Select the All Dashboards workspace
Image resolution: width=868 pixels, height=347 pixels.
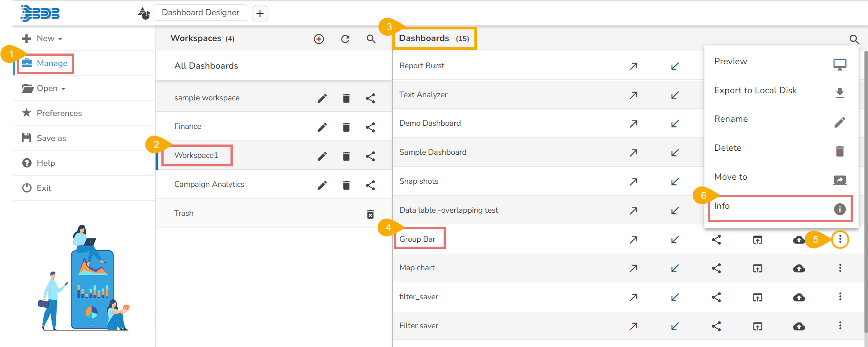click(x=206, y=66)
